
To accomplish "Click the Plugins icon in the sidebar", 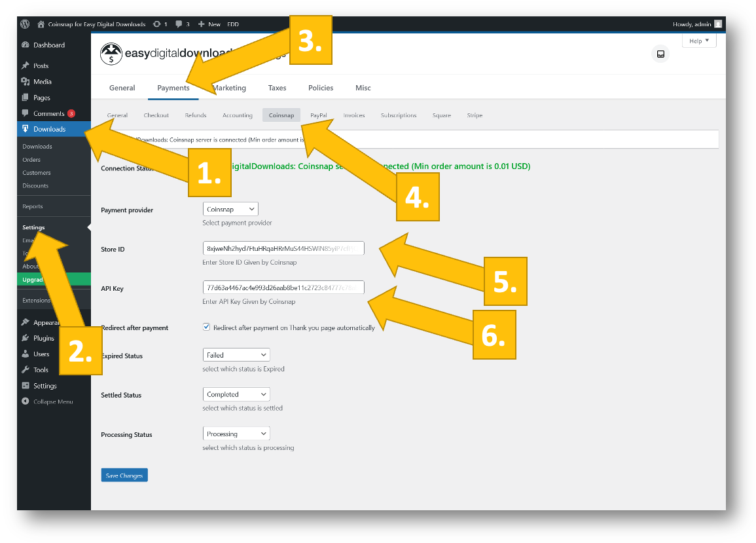I will pos(26,338).
